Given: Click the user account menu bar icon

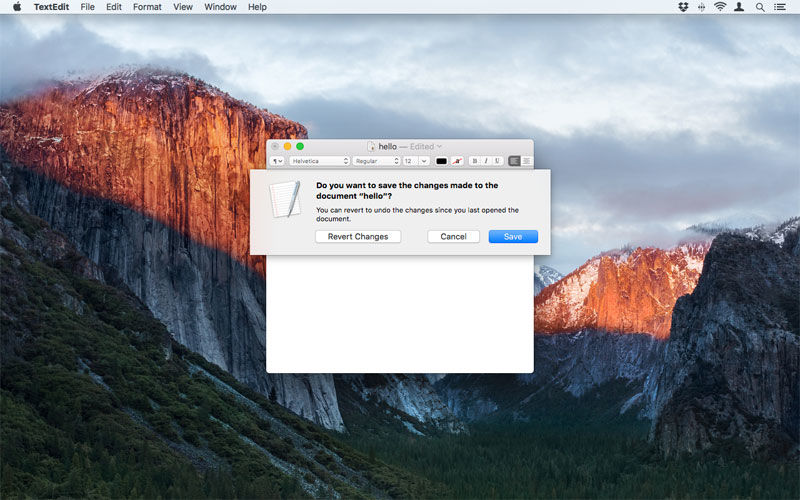Looking at the screenshot, I should 739,7.
